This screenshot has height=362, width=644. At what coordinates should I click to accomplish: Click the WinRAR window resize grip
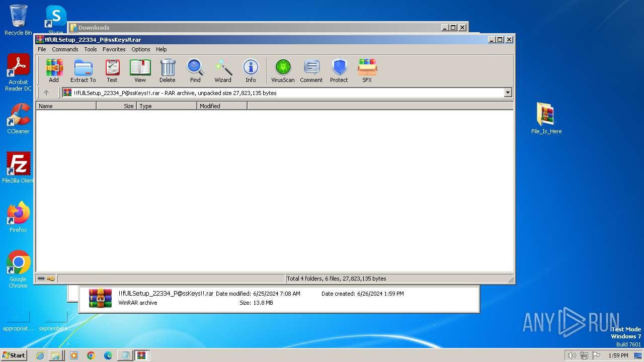tap(511, 280)
